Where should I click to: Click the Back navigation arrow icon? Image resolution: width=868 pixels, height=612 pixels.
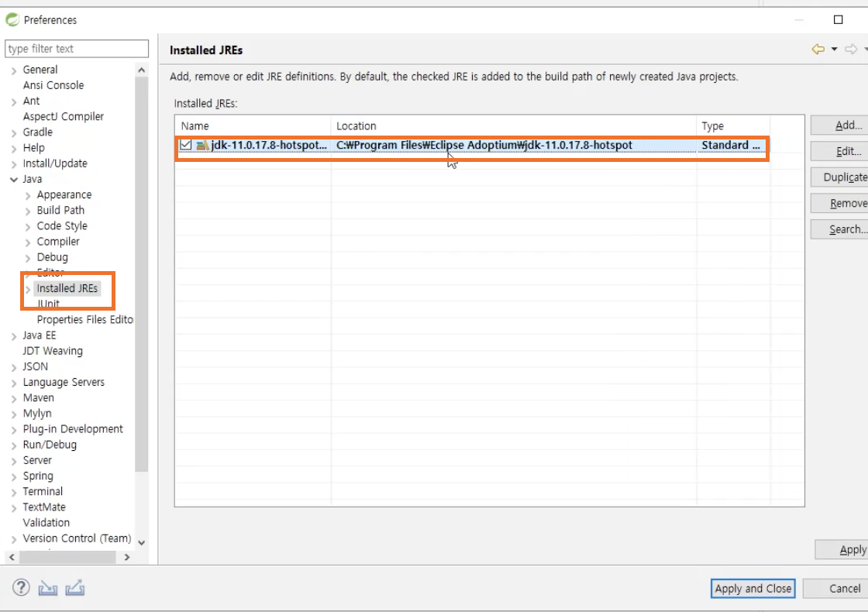coord(818,50)
